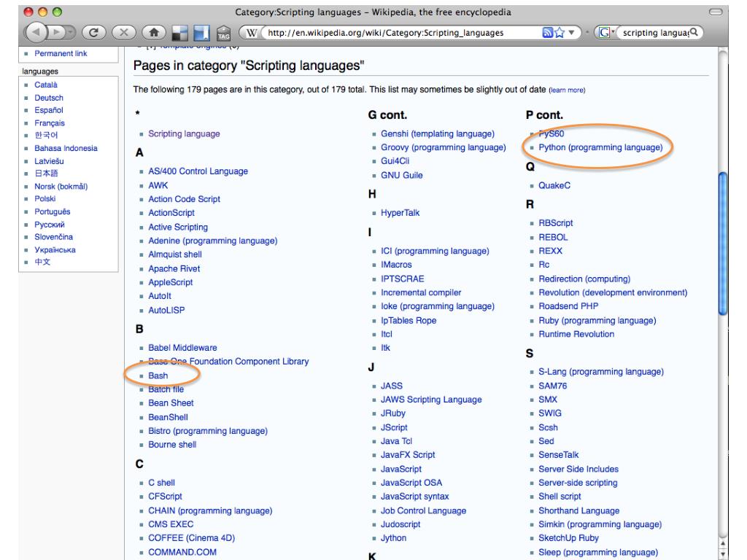Image resolution: width=747 pixels, height=560 pixels.
Task: Stop loading the page
Action: click(123, 32)
